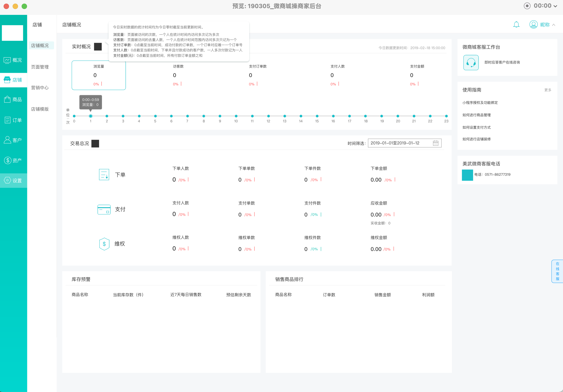The height and width of the screenshot is (392, 563).
Task: Open the 商品 products sidebar icon
Action: coord(7,99)
